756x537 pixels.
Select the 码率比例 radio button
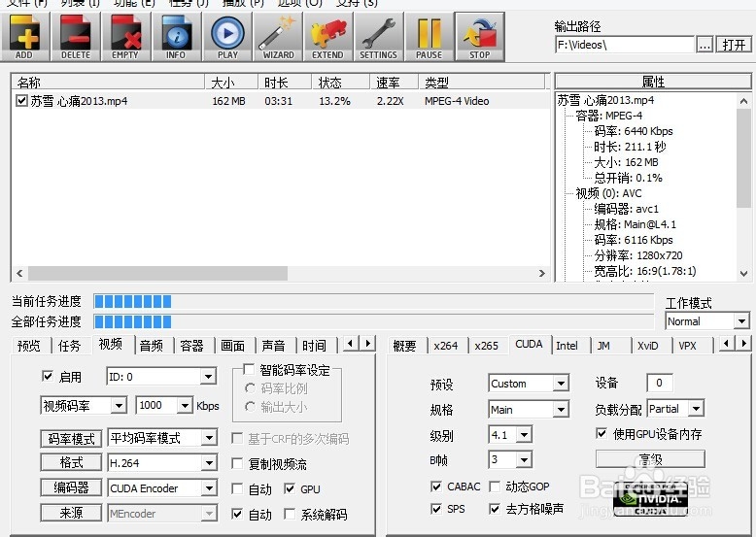click(x=250, y=387)
